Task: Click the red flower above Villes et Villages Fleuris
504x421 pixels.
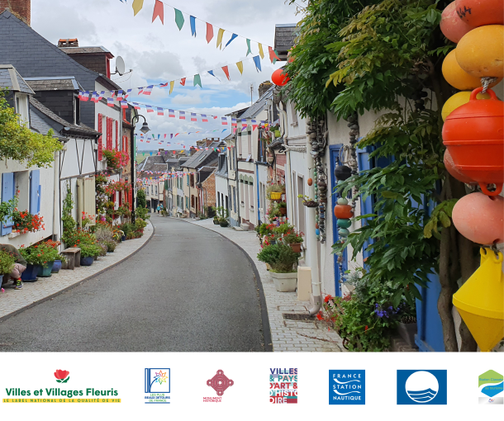Action: coord(61,376)
